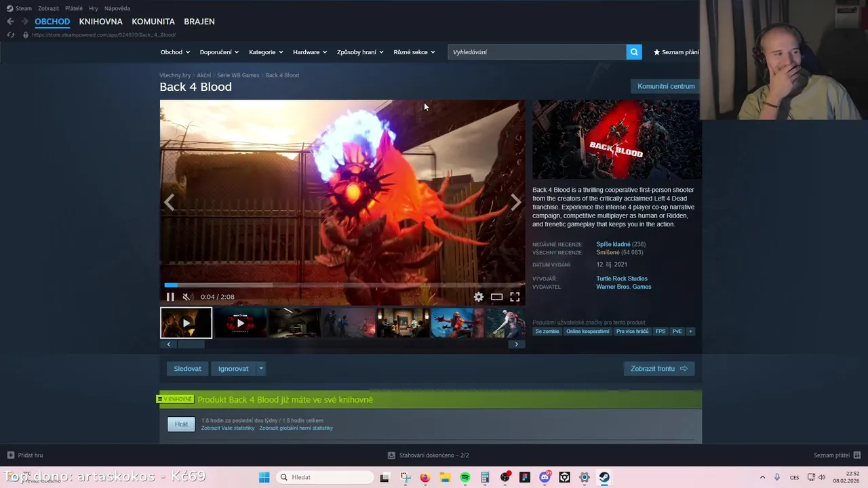This screenshot has width=868, height=488.
Task: Open video settings gear
Action: (x=479, y=297)
